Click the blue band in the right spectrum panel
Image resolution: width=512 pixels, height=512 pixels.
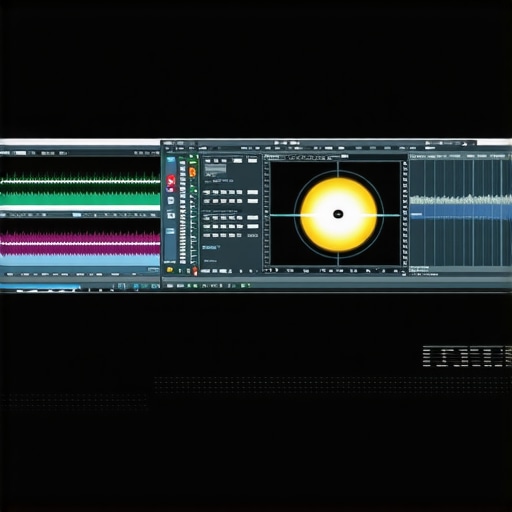click(461, 212)
